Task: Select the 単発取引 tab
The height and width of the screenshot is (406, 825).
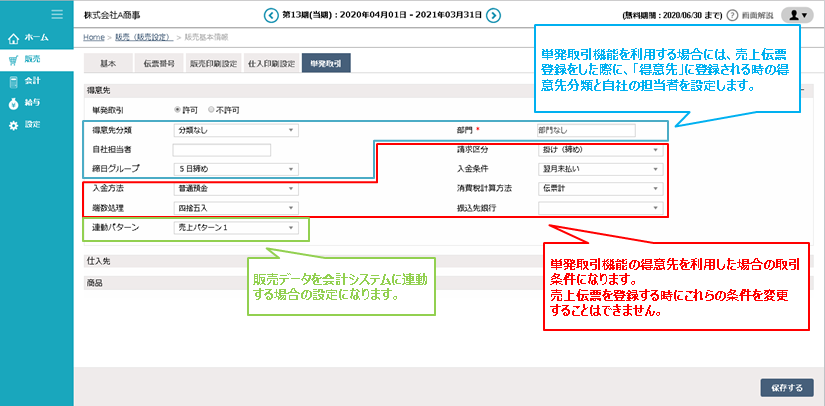Action: [326, 63]
